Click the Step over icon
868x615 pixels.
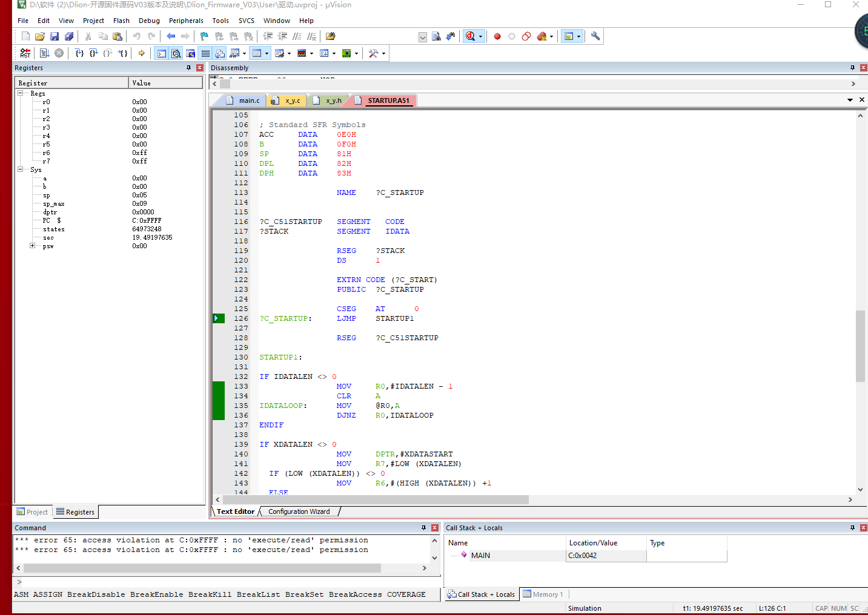tap(94, 53)
